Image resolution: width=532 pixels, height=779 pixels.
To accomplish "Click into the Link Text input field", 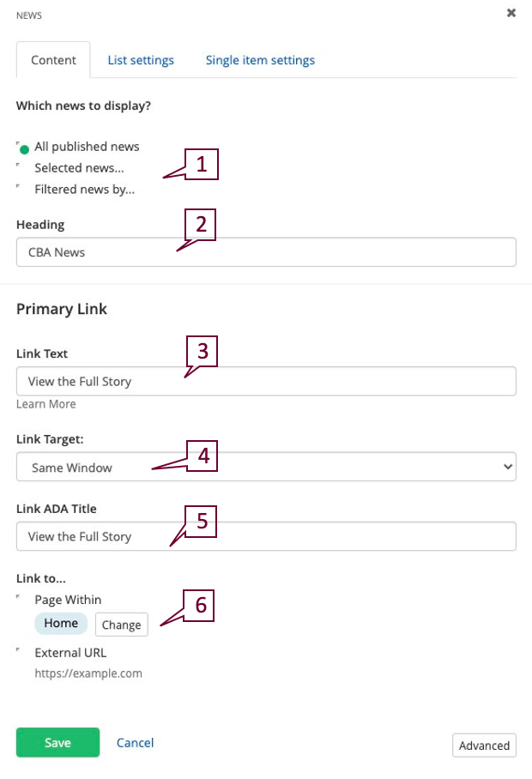I will [x=266, y=381].
